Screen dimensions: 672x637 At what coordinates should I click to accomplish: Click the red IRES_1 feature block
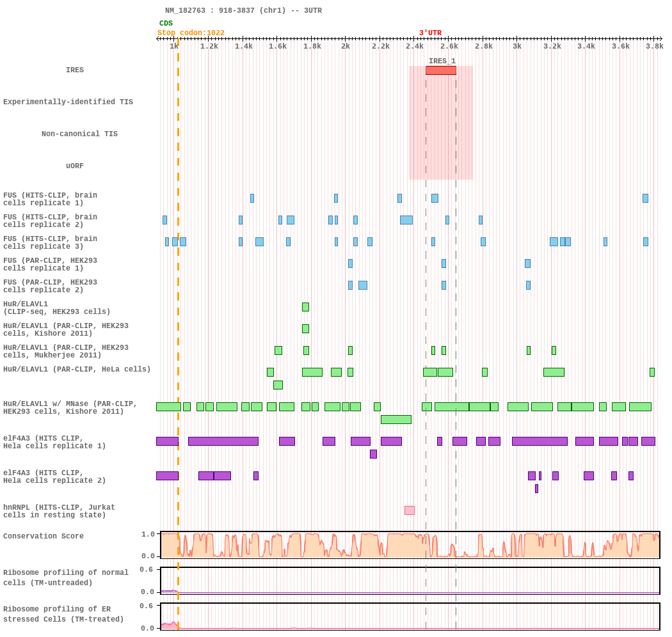(x=440, y=70)
